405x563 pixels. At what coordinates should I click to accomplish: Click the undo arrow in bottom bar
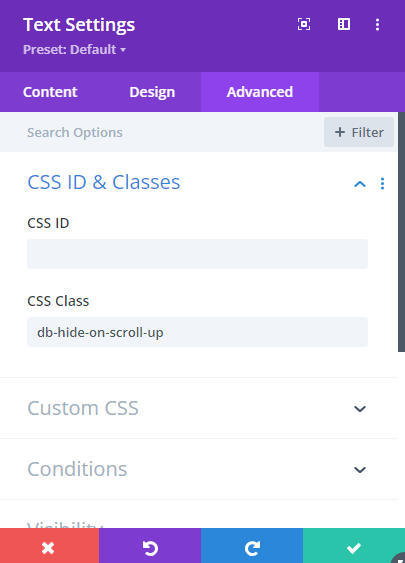click(x=150, y=548)
